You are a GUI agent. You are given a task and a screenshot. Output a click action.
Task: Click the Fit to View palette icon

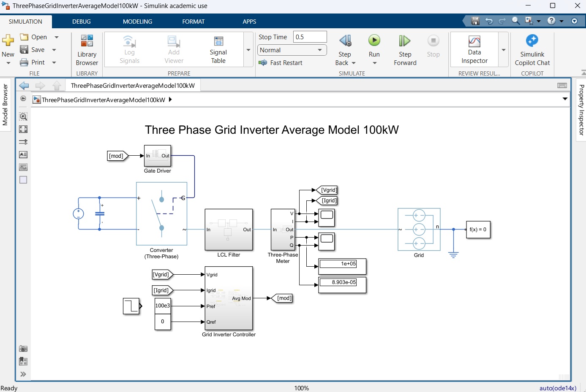(23, 129)
